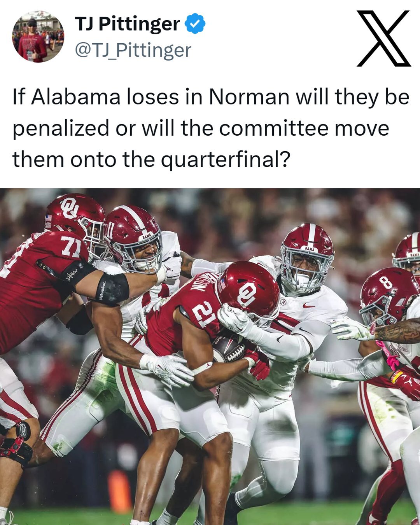
Task: Click the TJ Pittinger display name
Action: coord(127,24)
